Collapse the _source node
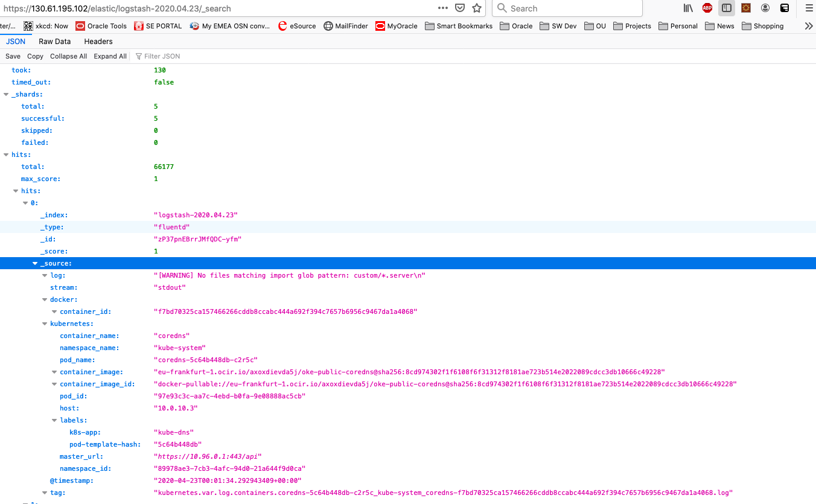Viewport: 816px width, 504px height. [35, 264]
